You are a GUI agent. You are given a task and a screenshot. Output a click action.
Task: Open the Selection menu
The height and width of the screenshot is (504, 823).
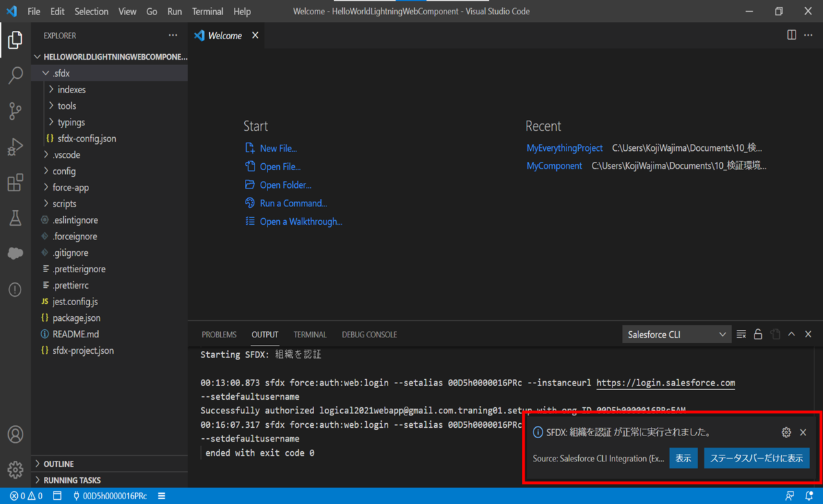coord(91,12)
